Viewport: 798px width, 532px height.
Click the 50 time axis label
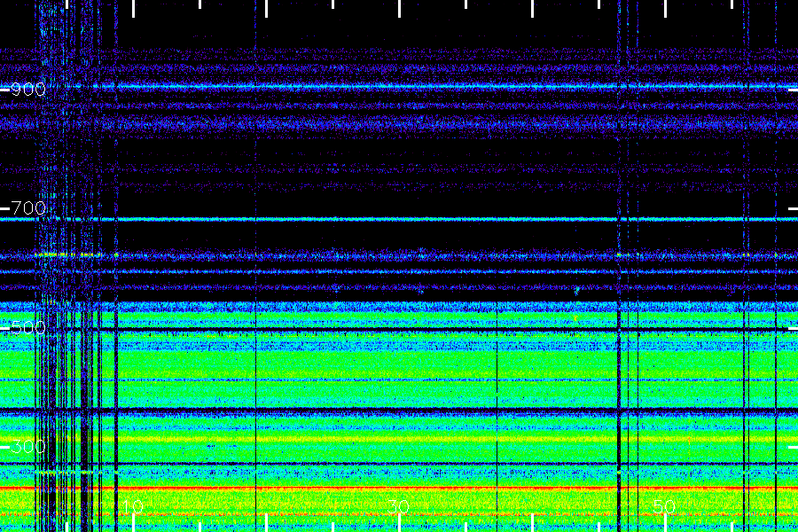(x=664, y=506)
